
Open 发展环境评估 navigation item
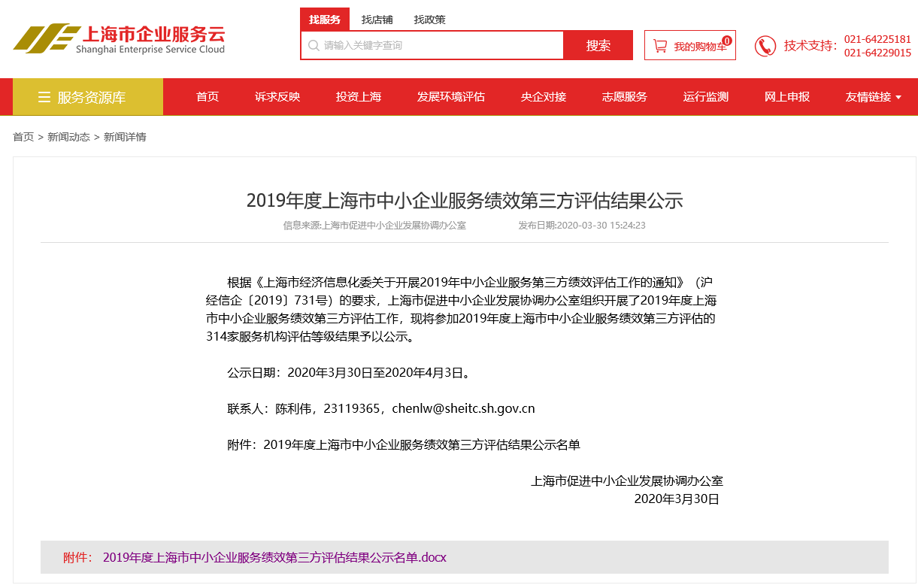pos(451,97)
